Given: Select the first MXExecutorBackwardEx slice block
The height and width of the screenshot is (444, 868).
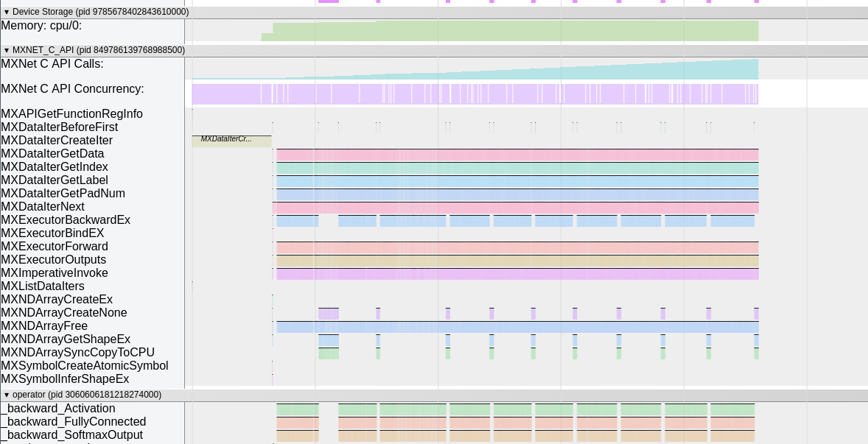Looking at the screenshot, I should click(x=298, y=221).
